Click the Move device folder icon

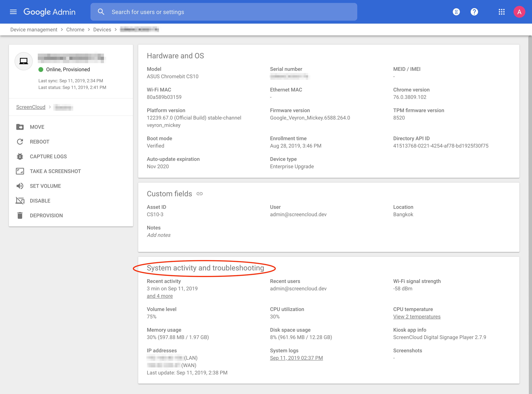click(x=20, y=127)
